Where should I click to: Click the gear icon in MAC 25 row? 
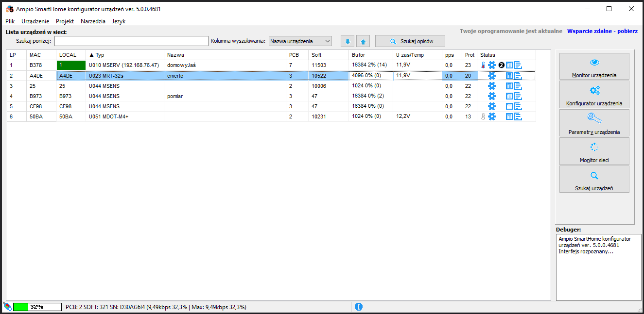pyautogui.click(x=492, y=86)
